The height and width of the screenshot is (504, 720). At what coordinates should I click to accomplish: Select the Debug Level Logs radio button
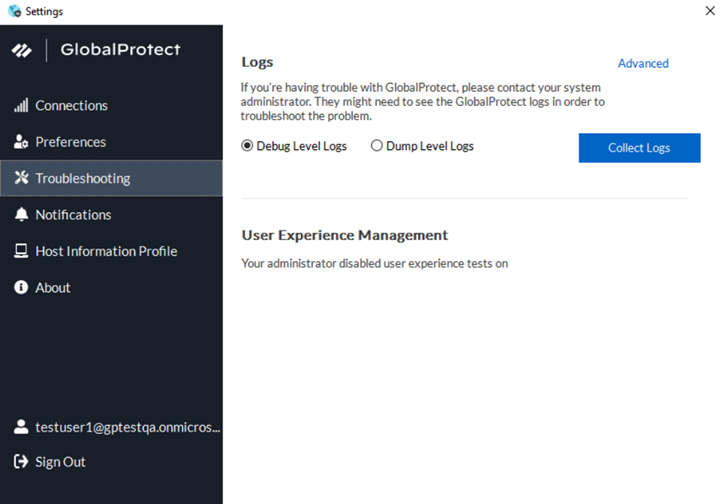click(x=248, y=146)
